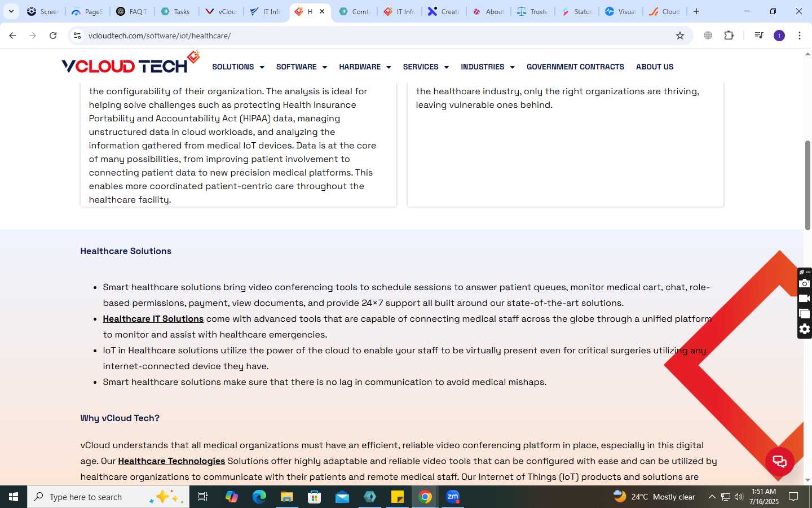Show hidden system tray icons
Image resolution: width=812 pixels, height=508 pixels.
tap(712, 497)
